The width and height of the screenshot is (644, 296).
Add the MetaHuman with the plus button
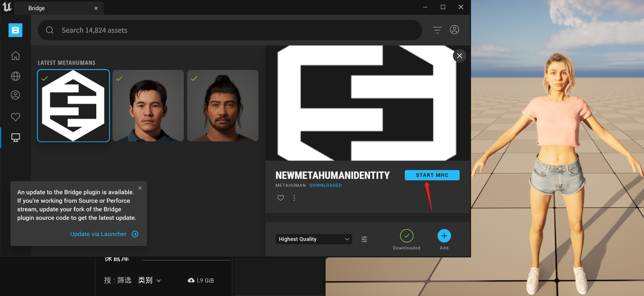click(444, 236)
